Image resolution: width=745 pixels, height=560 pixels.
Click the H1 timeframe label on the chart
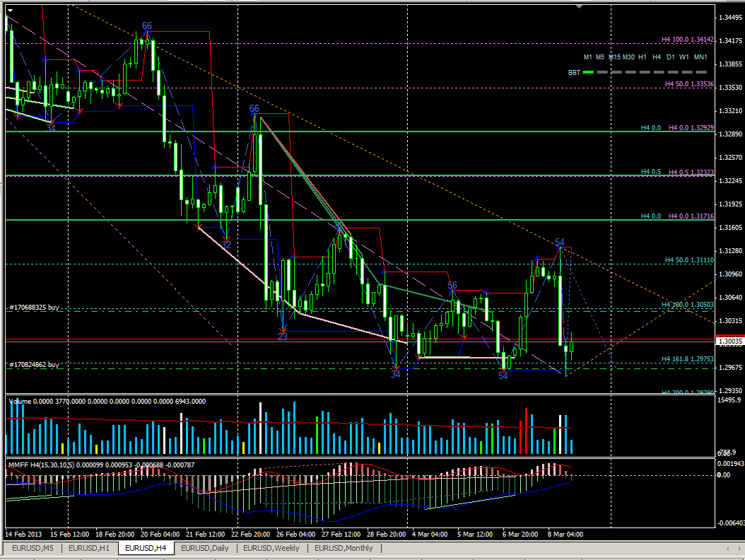pos(643,57)
